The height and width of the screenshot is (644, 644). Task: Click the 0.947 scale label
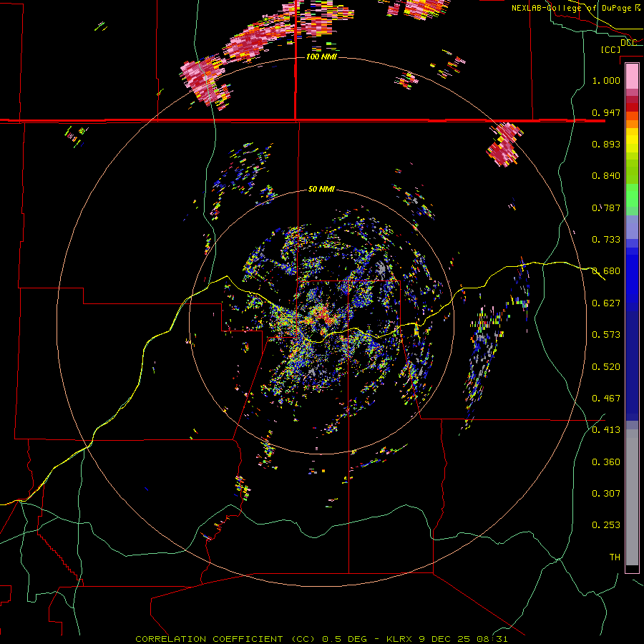[x=606, y=112]
